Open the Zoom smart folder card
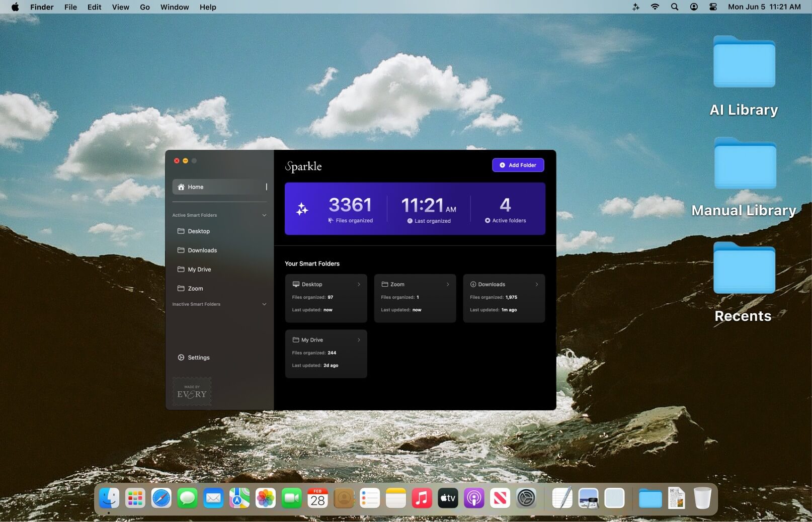Image resolution: width=812 pixels, height=522 pixels. pyautogui.click(x=415, y=298)
